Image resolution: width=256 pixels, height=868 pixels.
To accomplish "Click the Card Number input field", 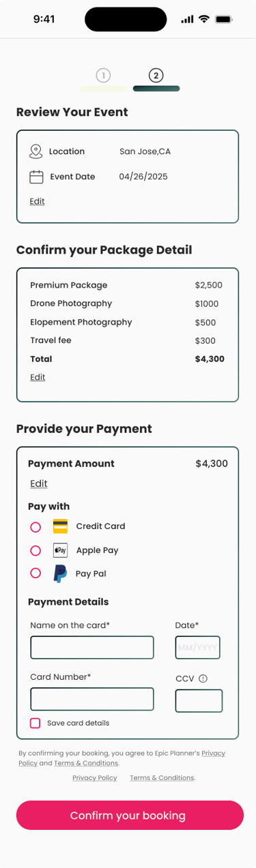I will (x=92, y=699).
